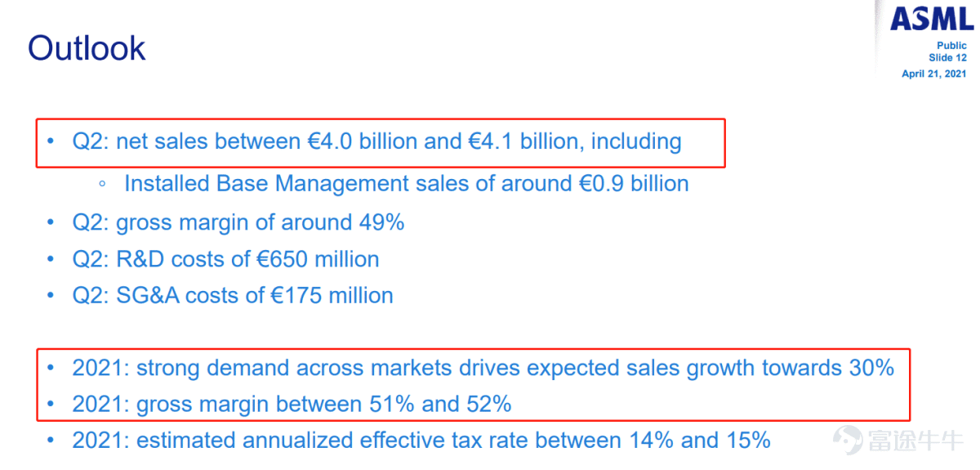Click 2021 gross margin 51% and 52% line
The height and width of the screenshot is (470, 980).
click(x=292, y=404)
